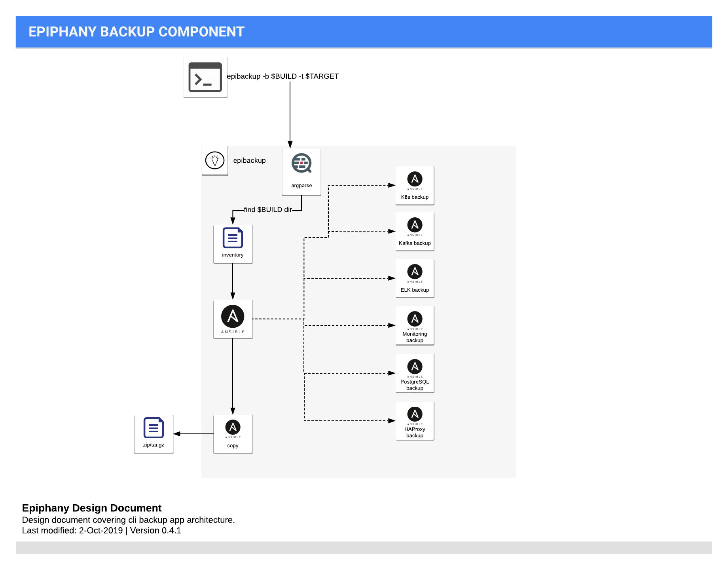Open the inventory document icon
Viewport: 728px width, 570px height.
tap(232, 239)
